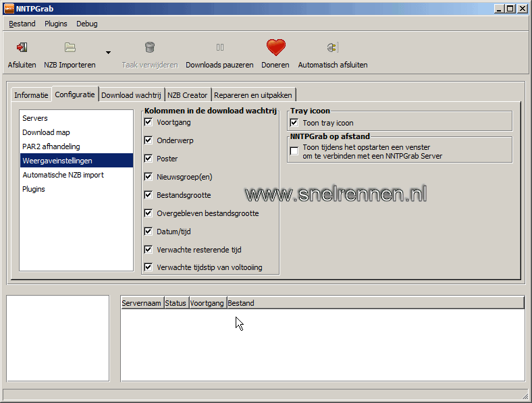Click the window resize grip corner
This screenshot has width=532, height=403.
coord(525,395)
